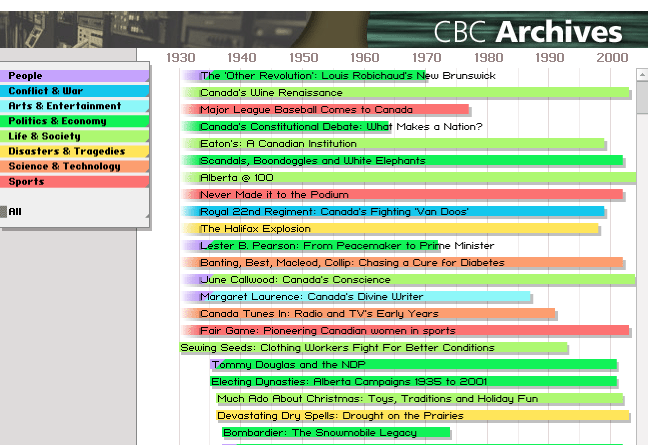The height and width of the screenshot is (445, 648).
Task: Open Eaton's: A Canadian Institution
Action: click(393, 143)
